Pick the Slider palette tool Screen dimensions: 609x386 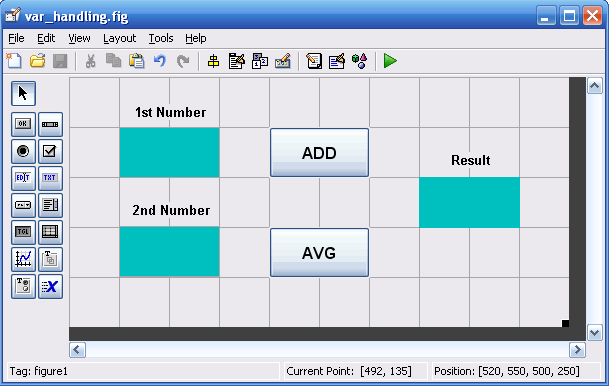tap(50, 124)
